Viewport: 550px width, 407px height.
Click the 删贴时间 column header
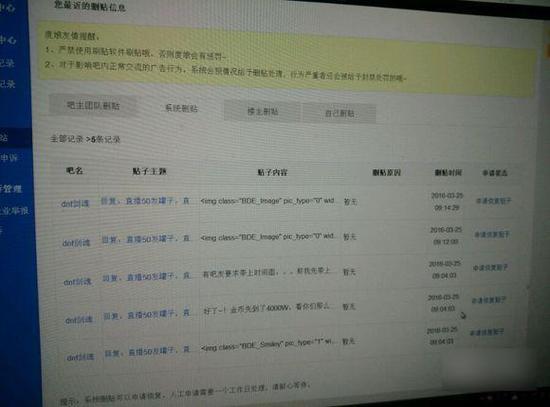(448, 172)
